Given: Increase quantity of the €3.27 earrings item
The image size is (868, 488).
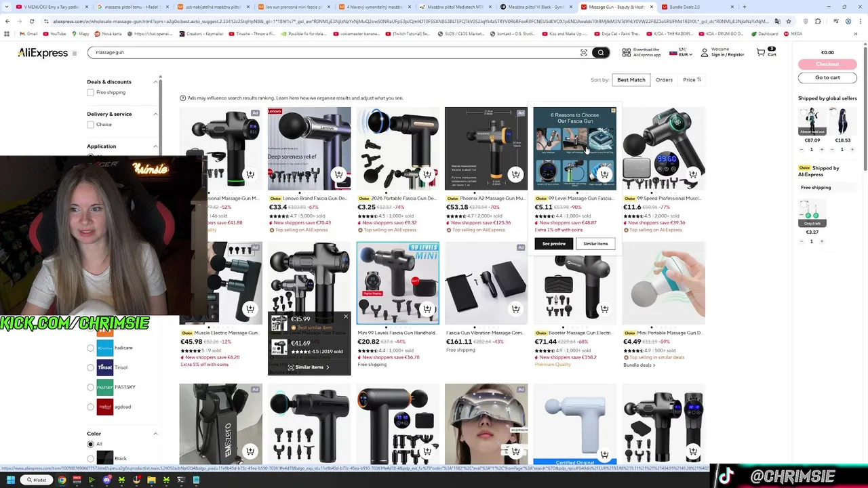Looking at the screenshot, I should coord(822,241).
